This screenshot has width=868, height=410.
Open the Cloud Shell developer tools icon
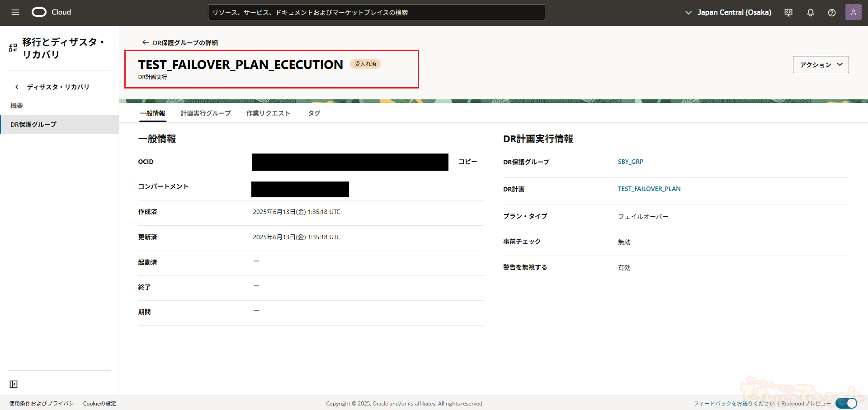(788, 13)
